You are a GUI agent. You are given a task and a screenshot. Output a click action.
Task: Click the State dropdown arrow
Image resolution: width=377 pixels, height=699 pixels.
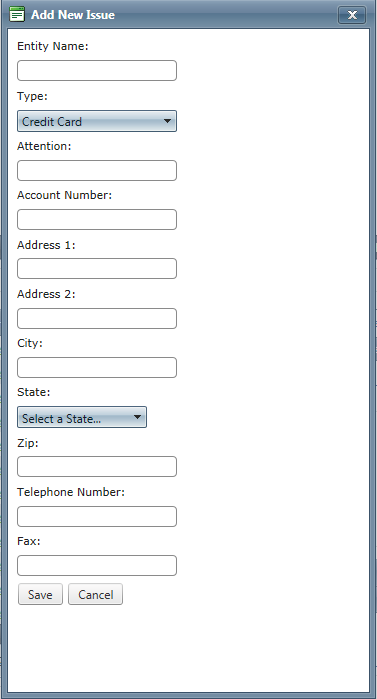coord(137,417)
